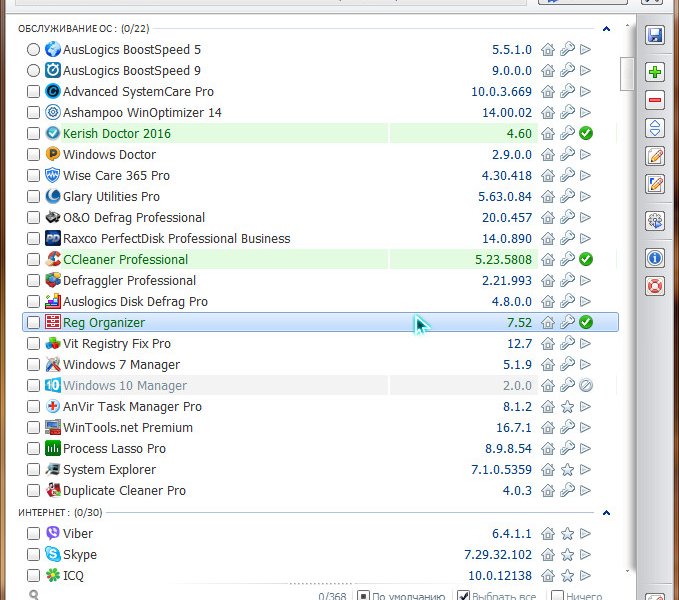Image resolution: width=679 pixels, height=600 pixels.
Task: Click the Raxco PerfectDisk Professional Business row
Action: (x=320, y=239)
